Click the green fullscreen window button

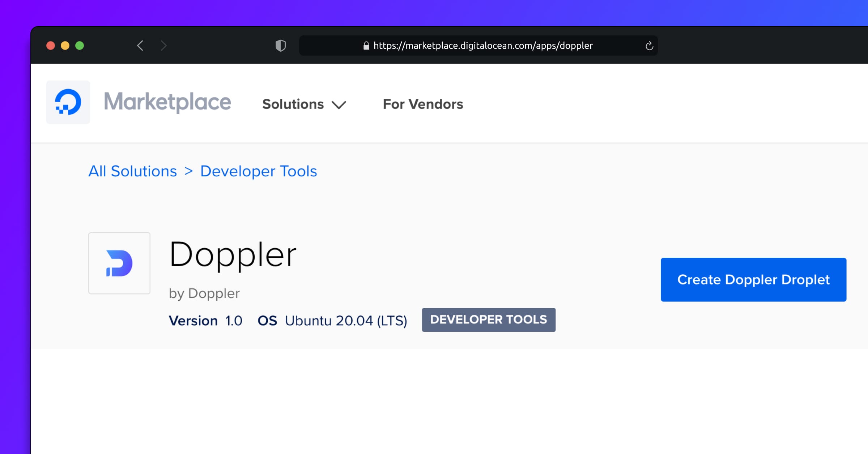[x=80, y=46]
